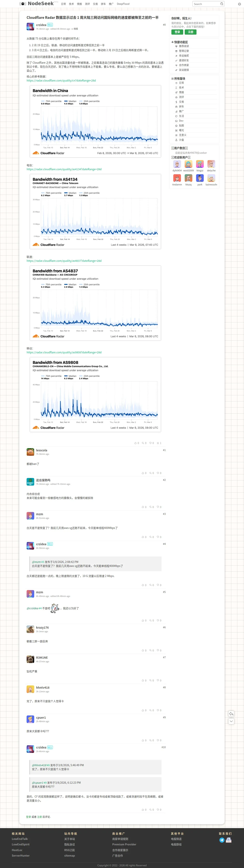Screen dimensions: 244x868
Task: Open hhntv418's username link
Action: click(x=43, y=687)
